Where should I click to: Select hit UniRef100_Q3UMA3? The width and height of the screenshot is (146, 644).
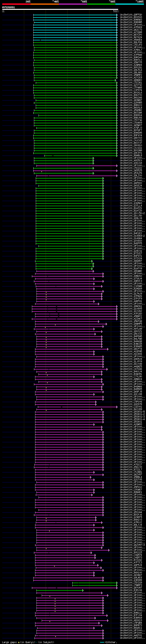click(x=131, y=203)
